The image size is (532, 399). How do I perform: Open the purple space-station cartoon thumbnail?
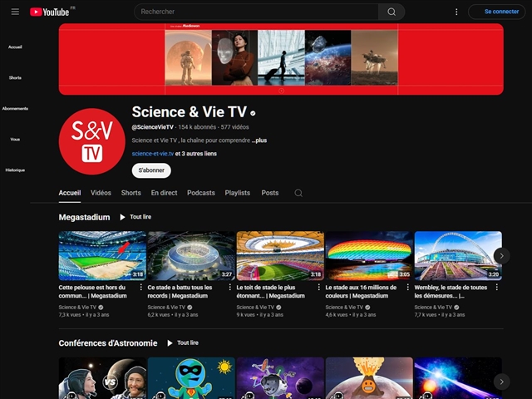[280, 378]
